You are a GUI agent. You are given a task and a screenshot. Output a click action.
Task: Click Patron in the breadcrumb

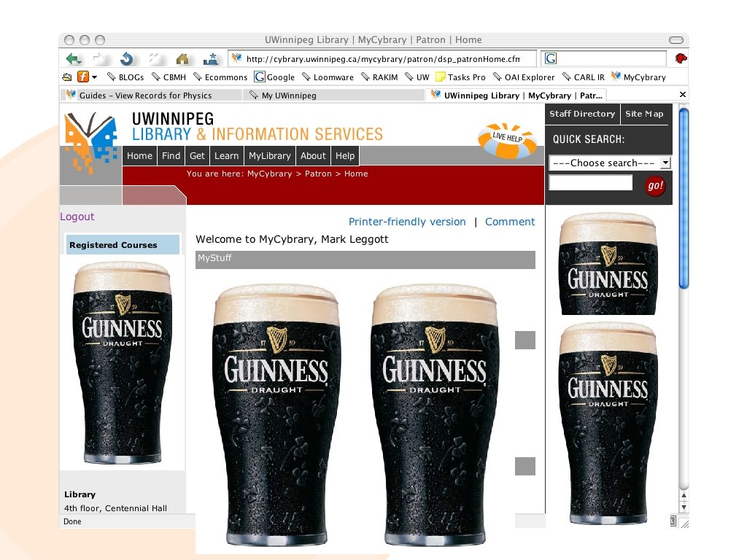pyautogui.click(x=318, y=174)
